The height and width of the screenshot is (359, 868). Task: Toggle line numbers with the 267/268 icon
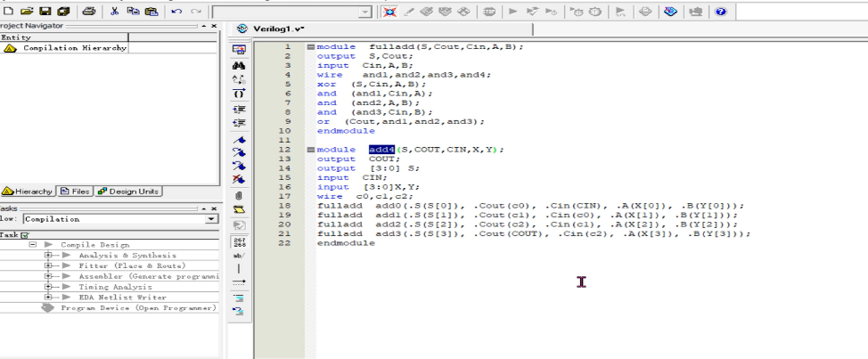tap(239, 242)
